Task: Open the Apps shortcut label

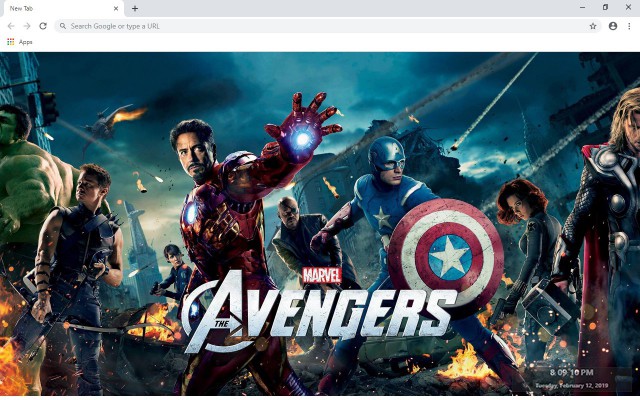Action: 25,42
